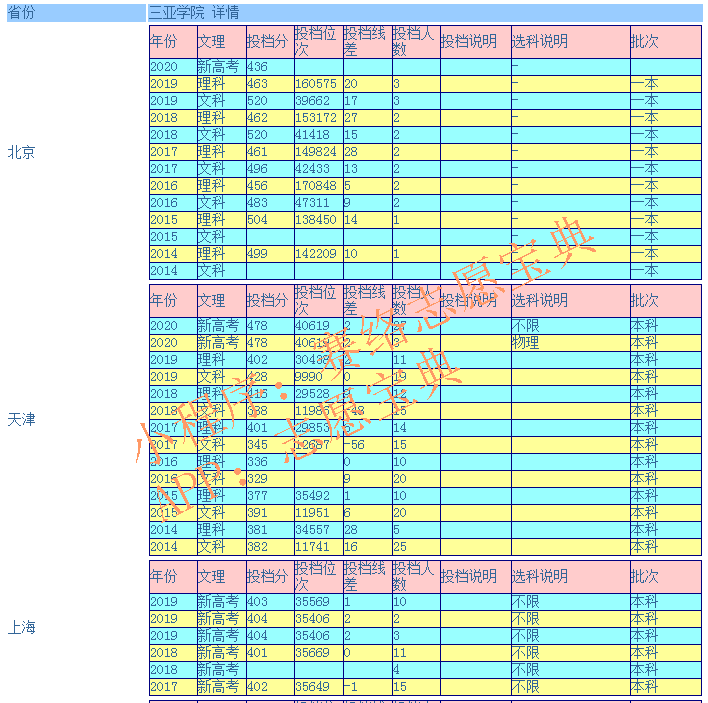Select the rank value 142209
This screenshot has height=703, width=708.
click(x=316, y=254)
